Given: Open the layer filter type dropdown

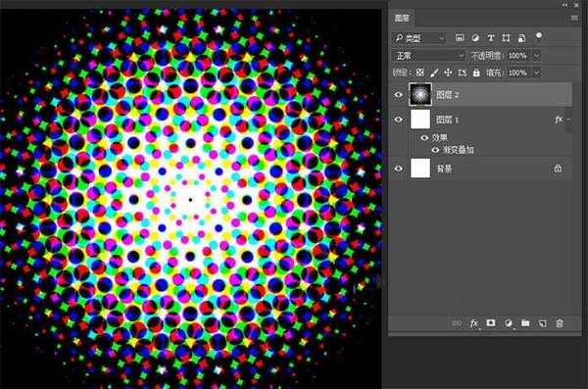Looking at the screenshot, I should click(420, 38).
